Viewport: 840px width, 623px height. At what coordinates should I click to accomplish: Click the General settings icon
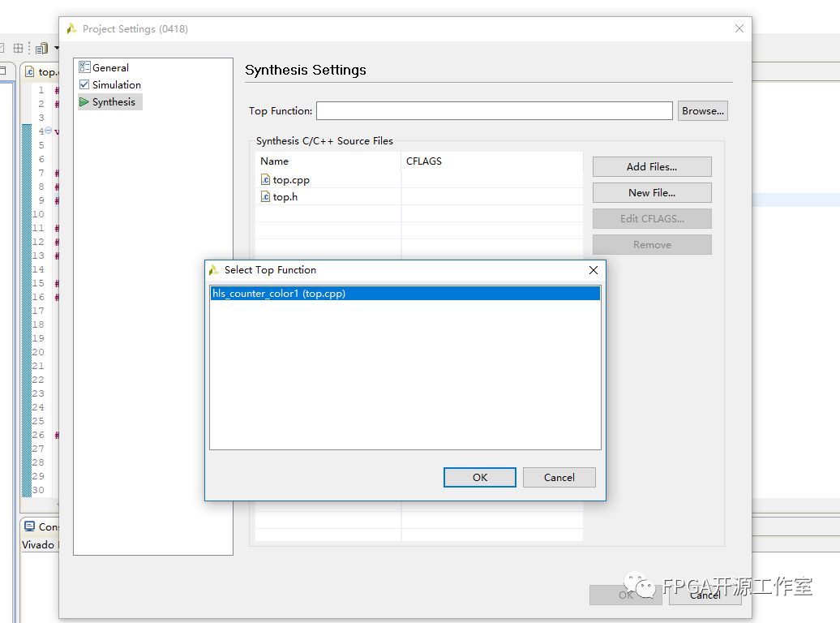tap(84, 67)
